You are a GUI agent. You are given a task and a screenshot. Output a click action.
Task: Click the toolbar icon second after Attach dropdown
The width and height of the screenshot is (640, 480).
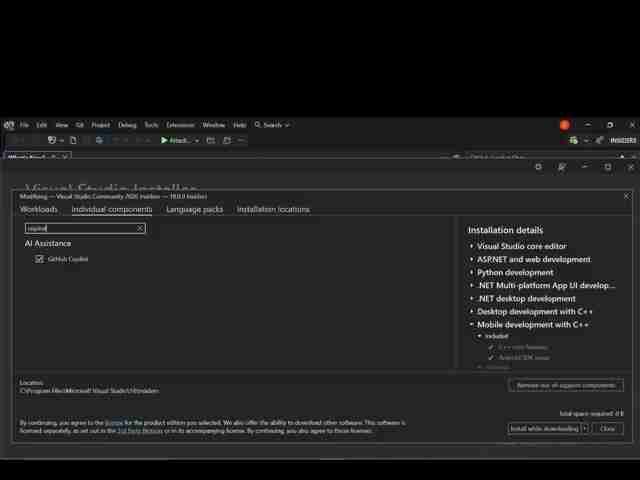[x=227, y=140]
